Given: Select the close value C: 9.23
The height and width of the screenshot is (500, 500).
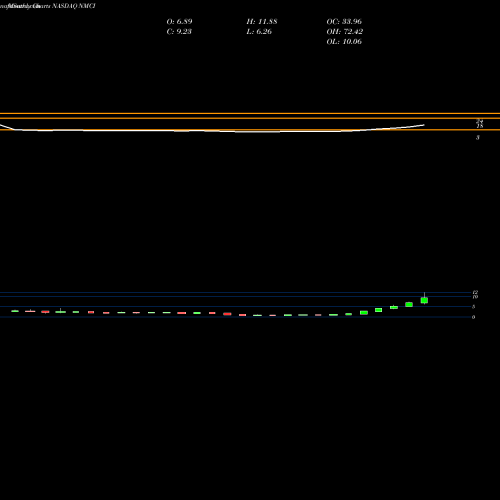Looking at the screenshot, I should coord(179,32).
